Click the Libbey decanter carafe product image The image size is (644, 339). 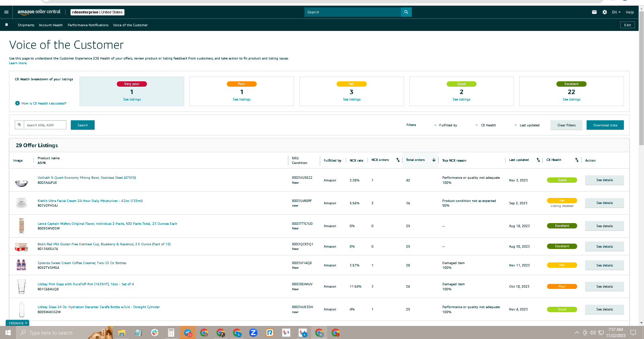pyautogui.click(x=22, y=309)
